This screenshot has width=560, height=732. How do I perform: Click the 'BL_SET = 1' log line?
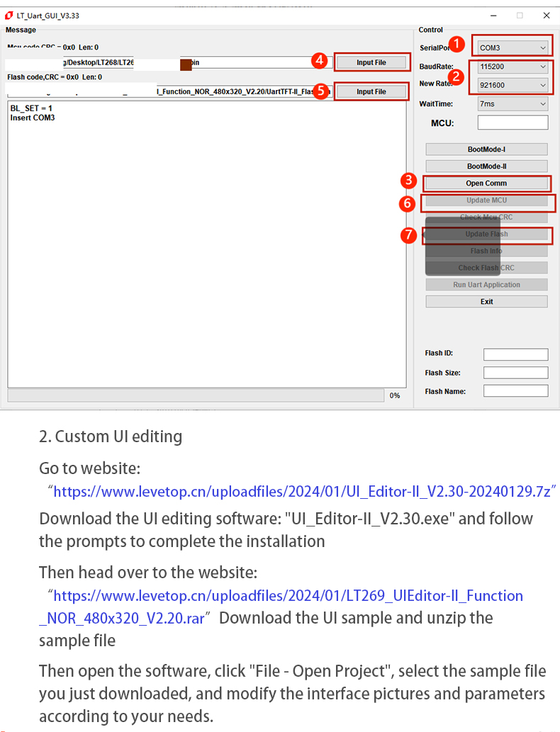(31, 108)
